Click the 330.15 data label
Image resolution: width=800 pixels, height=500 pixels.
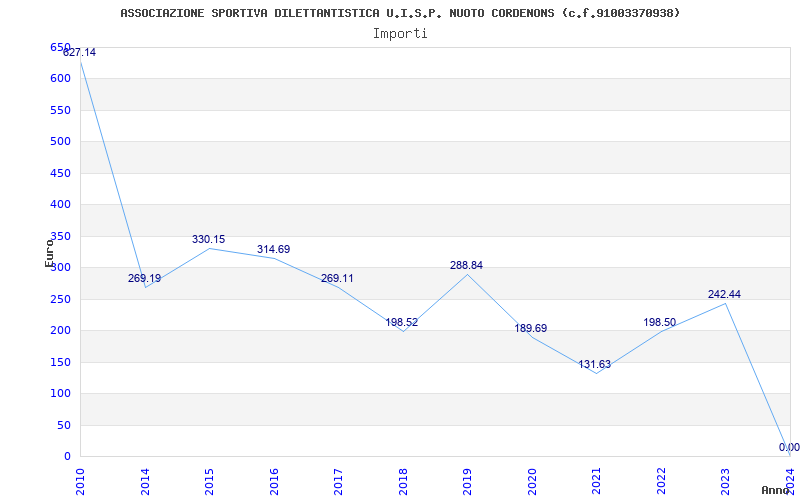(209, 239)
